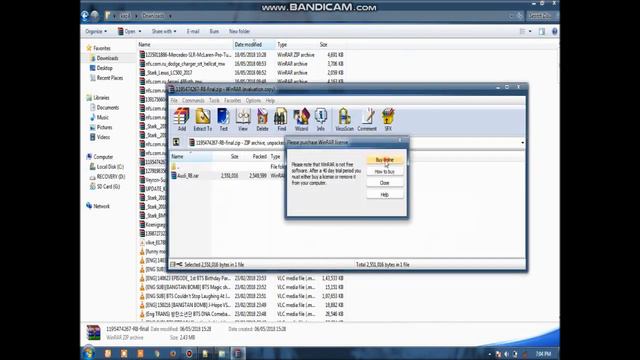Open the WinRAR Options menu

[x=253, y=100]
